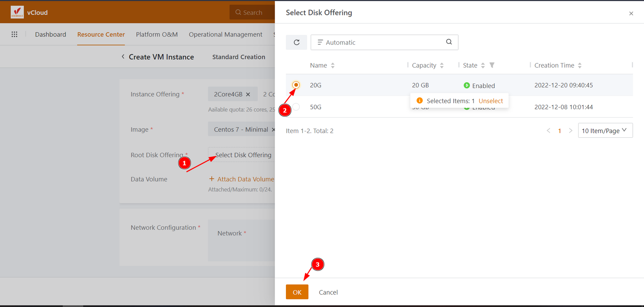Sort by Creation Time column
This screenshot has height=307, width=644.
point(580,66)
